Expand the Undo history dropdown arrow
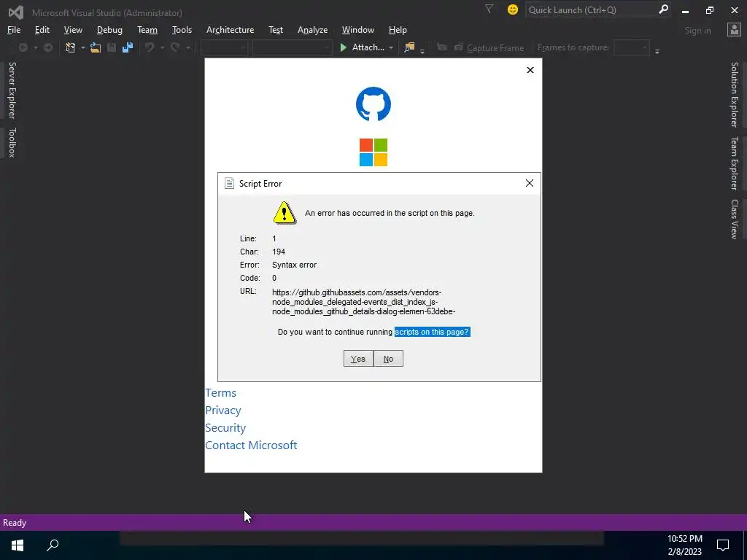 [x=162, y=47]
